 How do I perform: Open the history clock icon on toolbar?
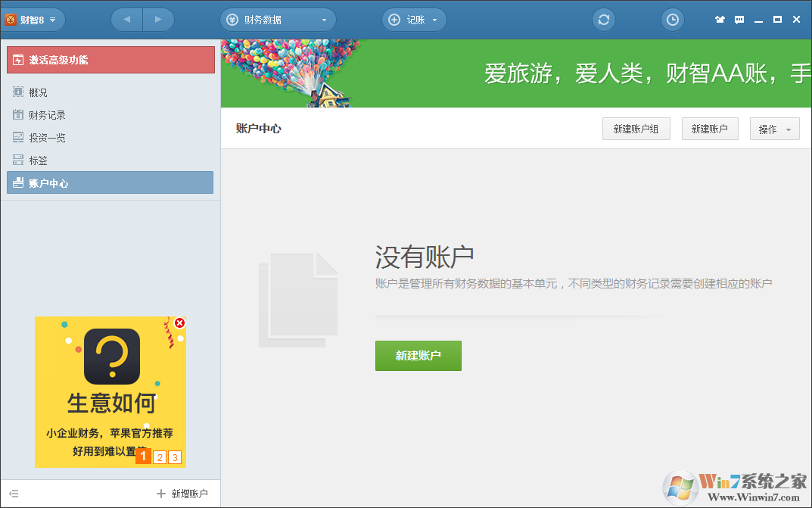pos(672,19)
